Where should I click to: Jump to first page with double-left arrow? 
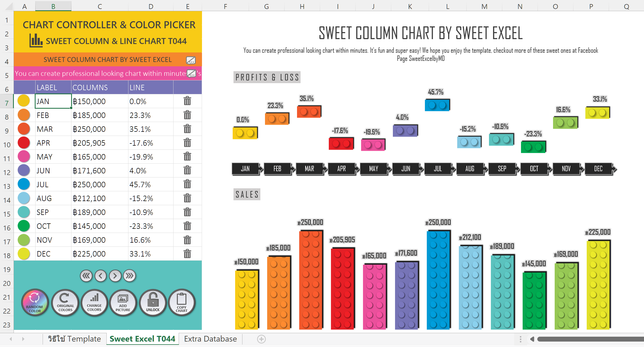coord(86,276)
